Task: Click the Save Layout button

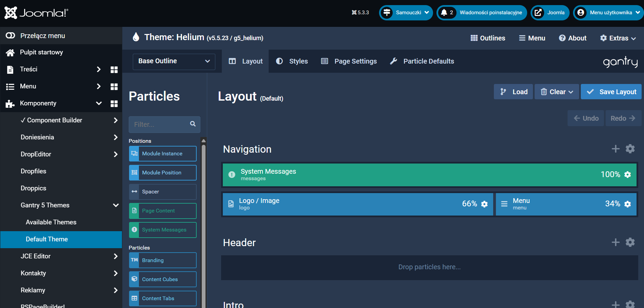Action: 611,92
